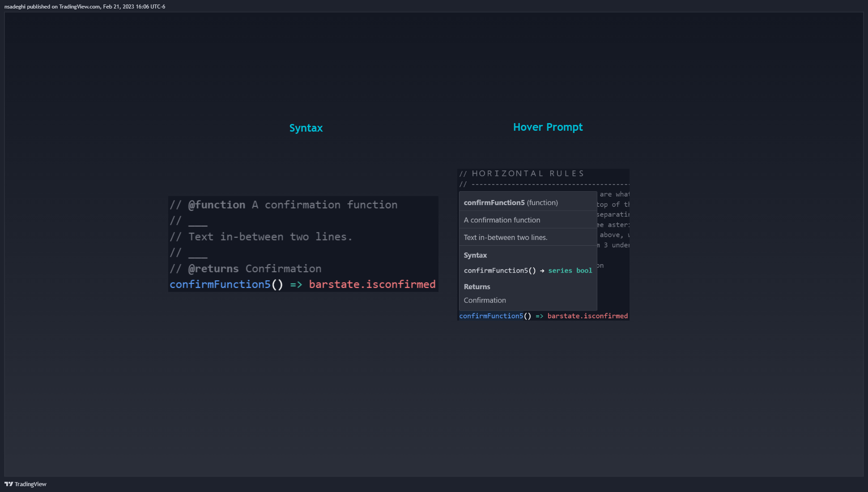Screen dimensions: 868x492
Task: Click the 'Syntax' heading above code block
Action: 306,128
